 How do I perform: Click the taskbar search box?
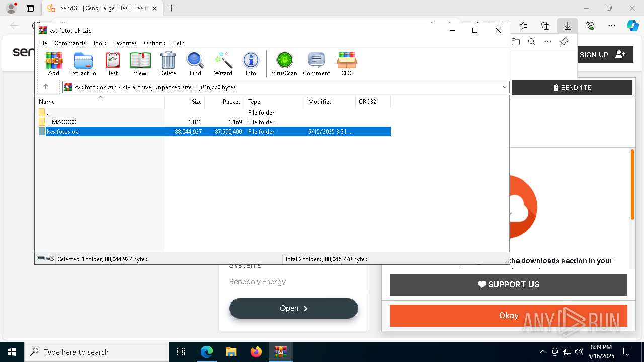pos(97,352)
